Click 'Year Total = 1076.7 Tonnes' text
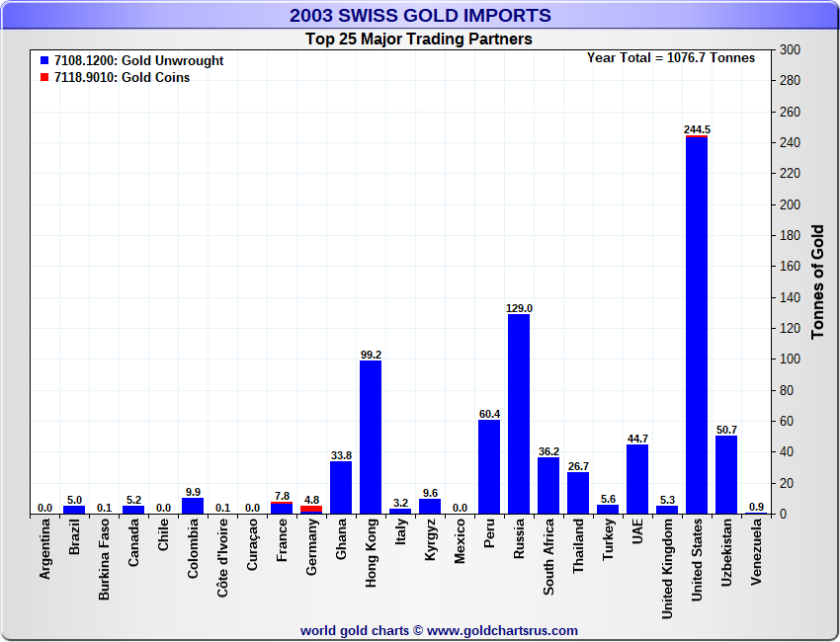Image resolution: width=840 pixels, height=642 pixels. click(671, 58)
